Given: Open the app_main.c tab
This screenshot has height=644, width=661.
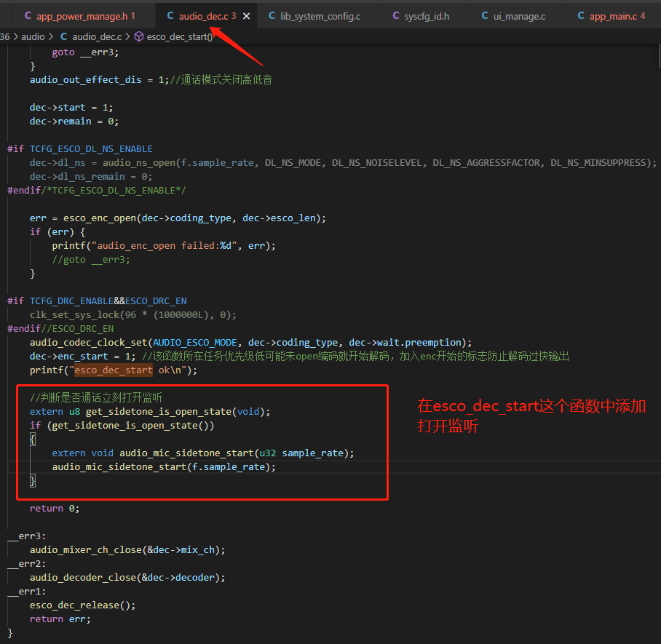Looking at the screenshot, I should tap(612, 16).
